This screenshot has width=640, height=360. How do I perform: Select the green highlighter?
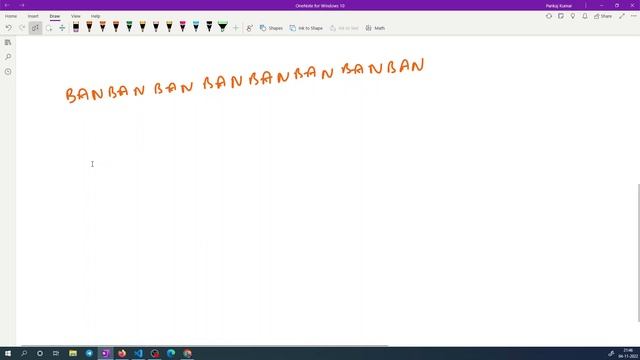click(222, 27)
